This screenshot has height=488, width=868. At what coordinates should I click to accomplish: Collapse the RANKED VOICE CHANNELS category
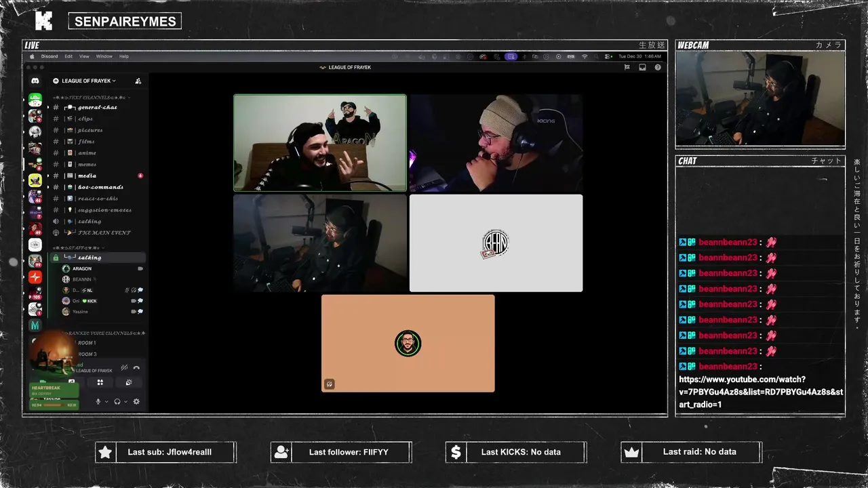[105, 333]
